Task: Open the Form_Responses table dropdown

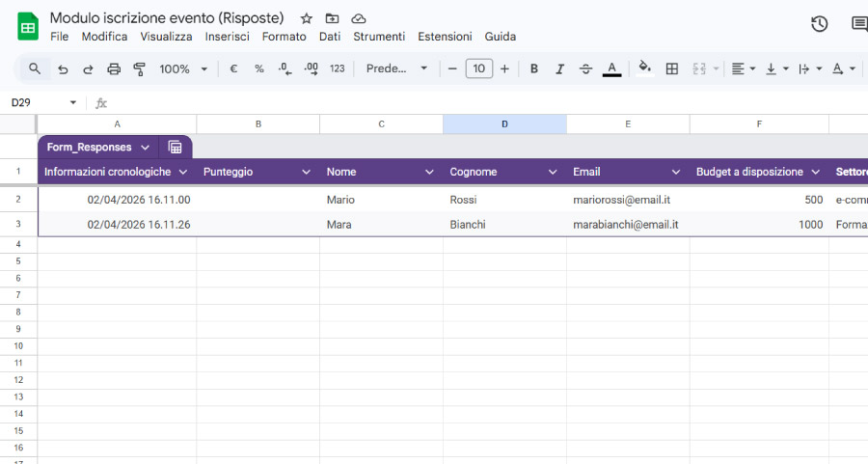Action: 145,148
